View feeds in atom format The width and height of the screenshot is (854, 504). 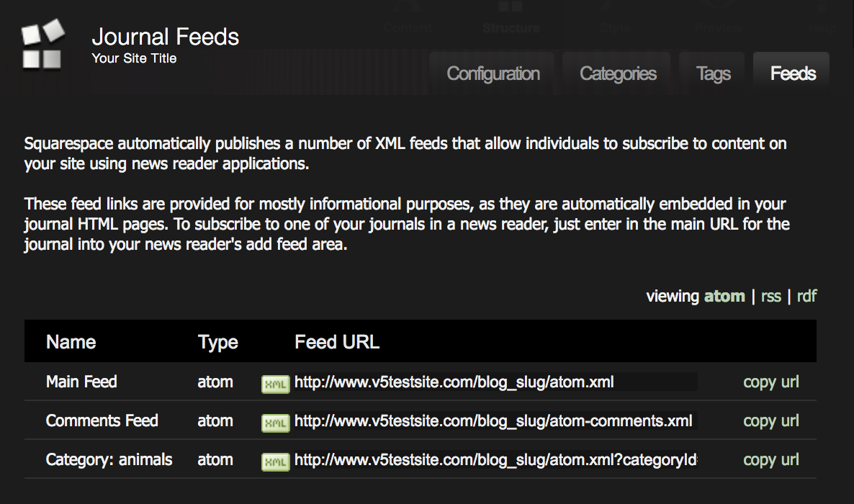pyautogui.click(x=724, y=296)
